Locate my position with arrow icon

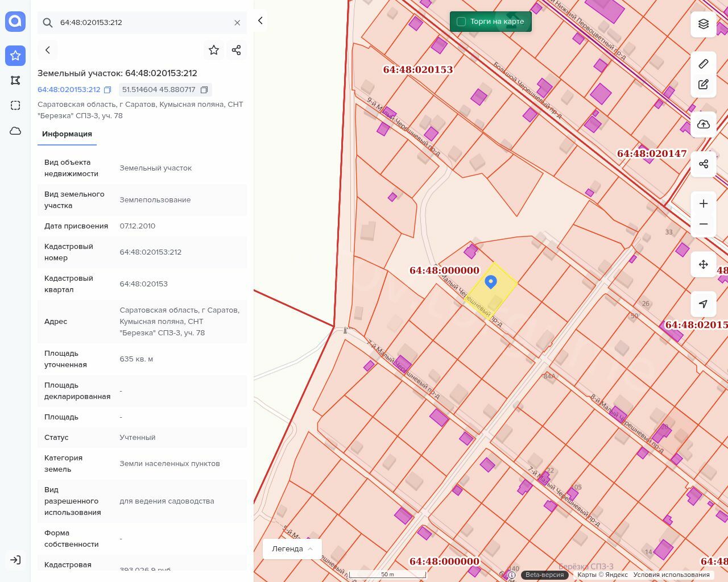point(704,304)
